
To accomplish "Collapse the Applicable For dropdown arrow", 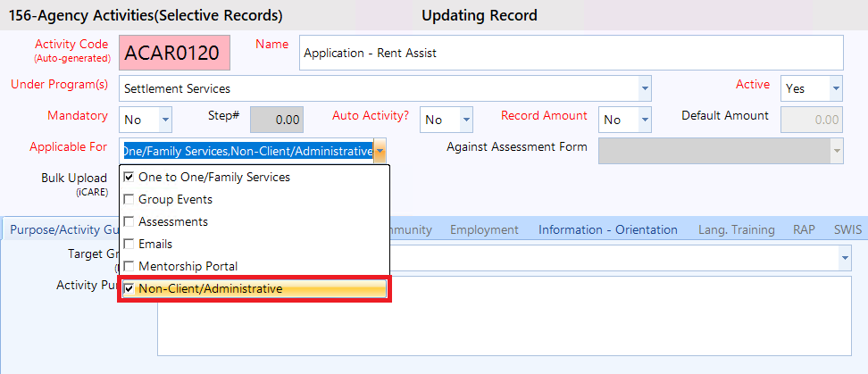I will (380, 151).
